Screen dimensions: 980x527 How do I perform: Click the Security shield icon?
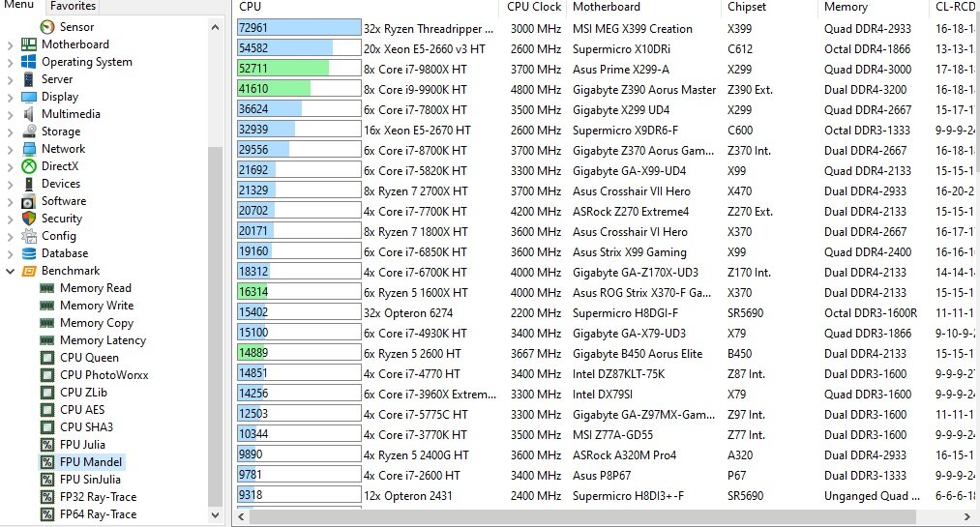(x=29, y=219)
